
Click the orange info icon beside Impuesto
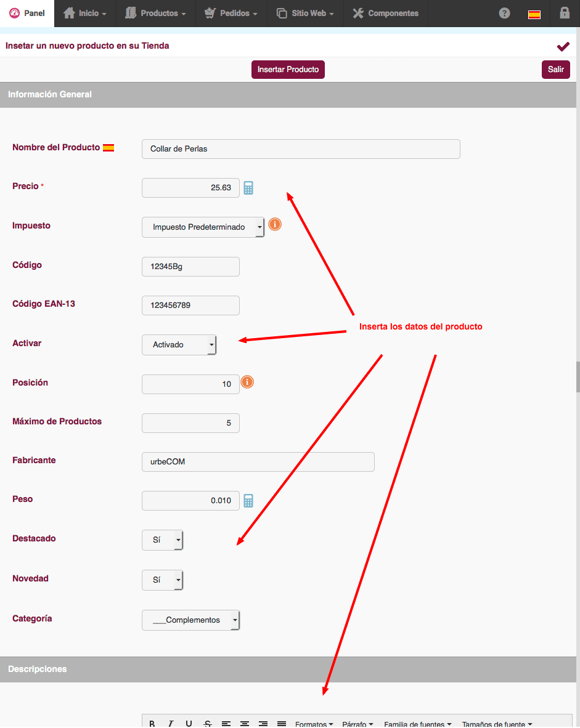point(275,224)
